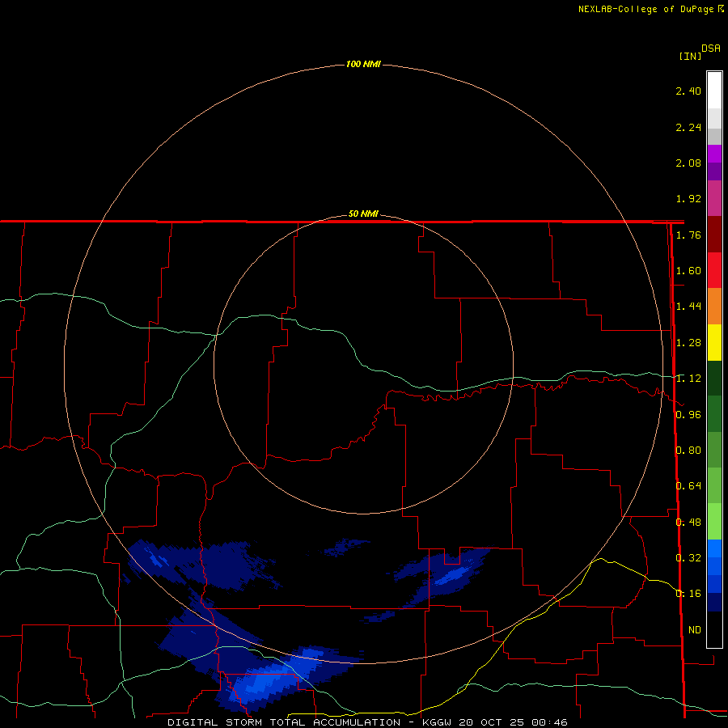Click the 1.60 legend value

click(688, 271)
